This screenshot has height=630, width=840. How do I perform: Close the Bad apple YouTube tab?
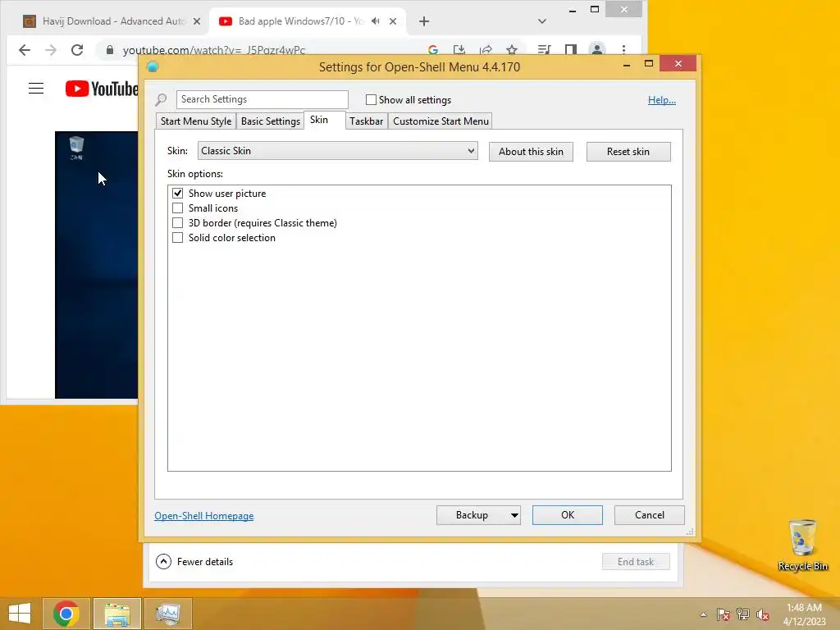[393, 21]
